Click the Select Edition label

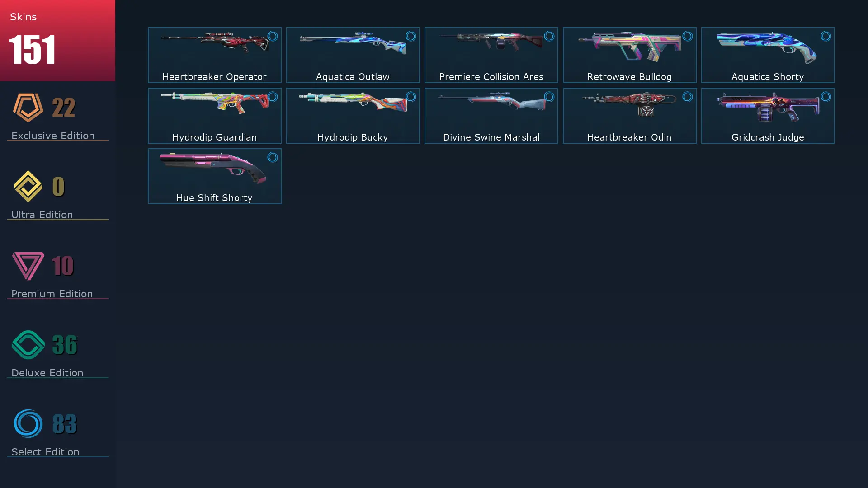point(45,452)
